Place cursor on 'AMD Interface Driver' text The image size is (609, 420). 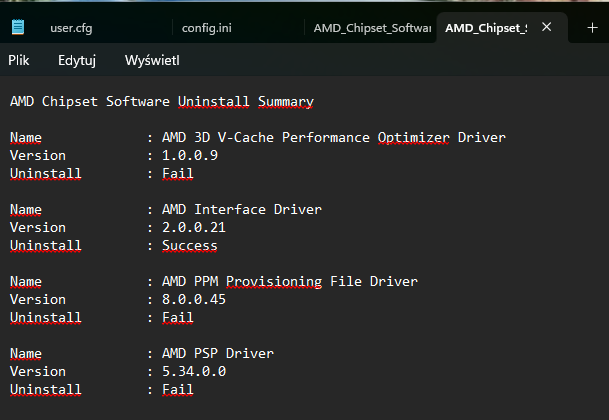[x=241, y=209]
